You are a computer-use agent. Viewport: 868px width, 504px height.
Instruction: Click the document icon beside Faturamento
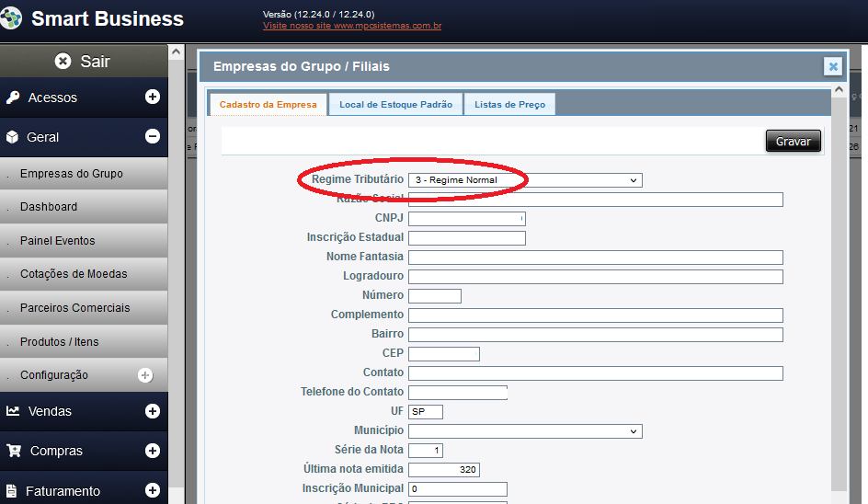pos(12,490)
